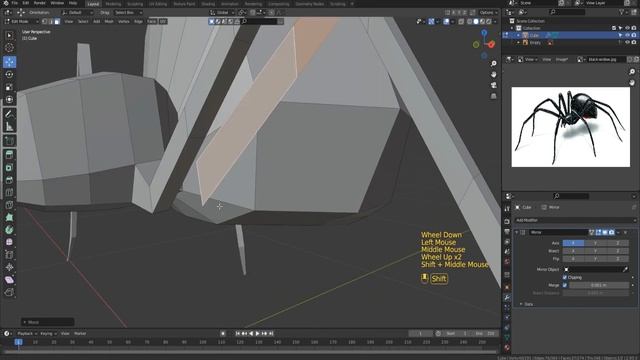This screenshot has width=640, height=360.
Task: Activate the Move tool
Action: click(9, 62)
